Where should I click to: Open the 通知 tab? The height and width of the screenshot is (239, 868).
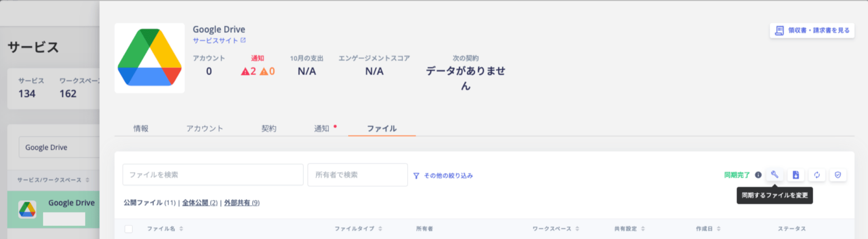(322, 129)
